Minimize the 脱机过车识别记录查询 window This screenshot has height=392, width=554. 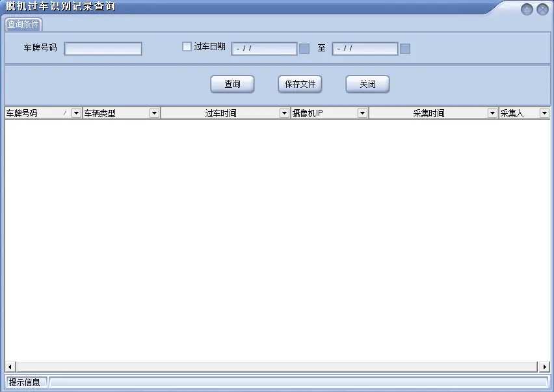527,9
